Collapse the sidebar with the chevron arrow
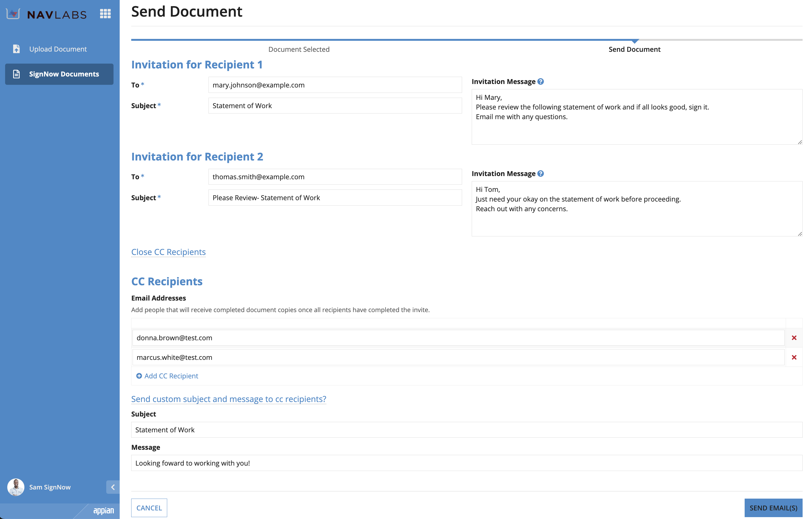Screen dimensions: 812x519 (113, 487)
